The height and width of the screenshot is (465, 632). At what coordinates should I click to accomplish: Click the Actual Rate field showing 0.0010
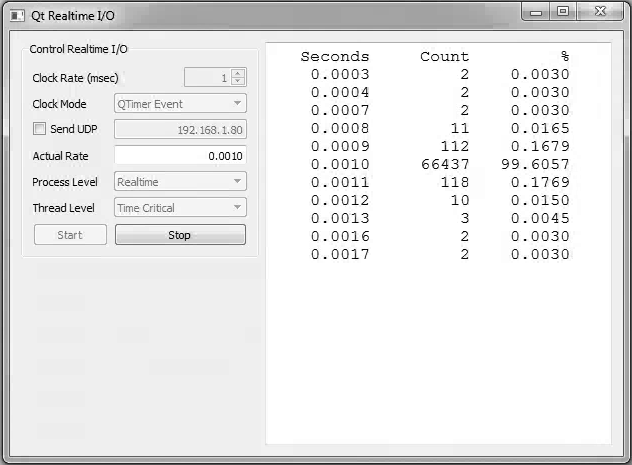pos(180,156)
